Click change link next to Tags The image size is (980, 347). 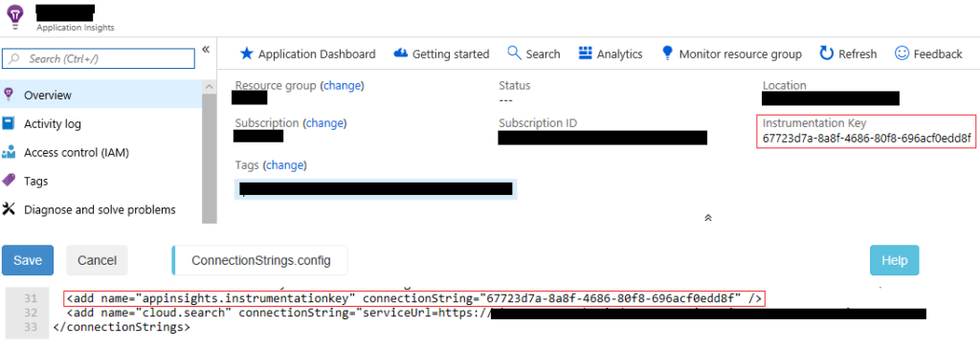[x=285, y=165]
